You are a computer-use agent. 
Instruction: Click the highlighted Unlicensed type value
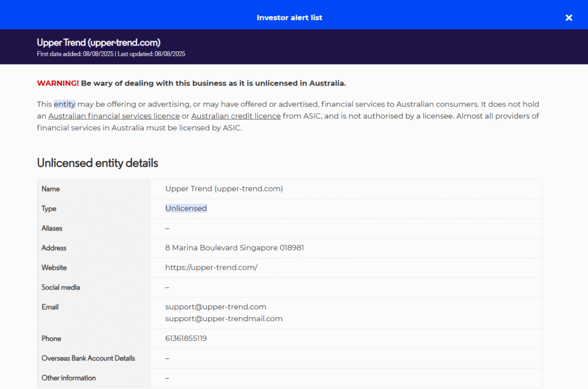(x=186, y=208)
